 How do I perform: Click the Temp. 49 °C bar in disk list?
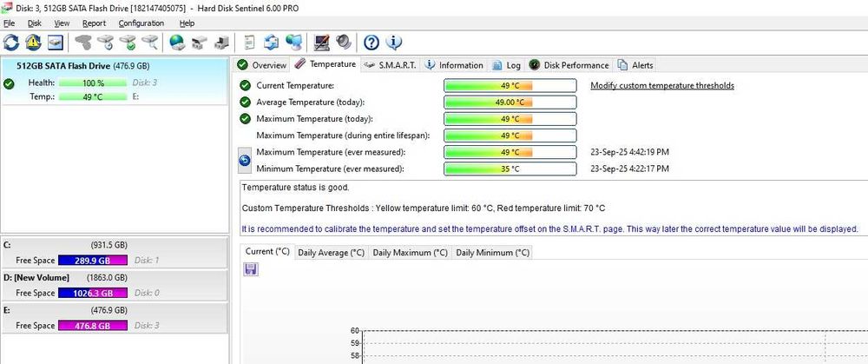[x=93, y=97]
